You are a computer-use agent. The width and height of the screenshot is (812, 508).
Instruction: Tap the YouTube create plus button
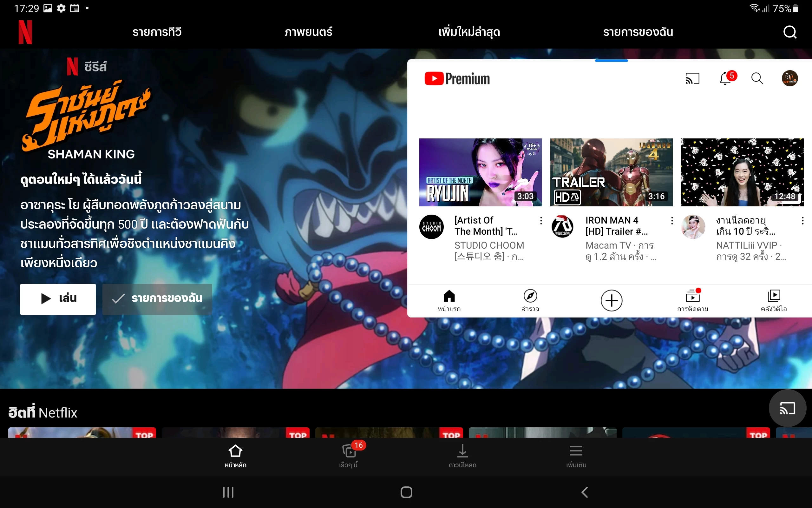(x=611, y=300)
